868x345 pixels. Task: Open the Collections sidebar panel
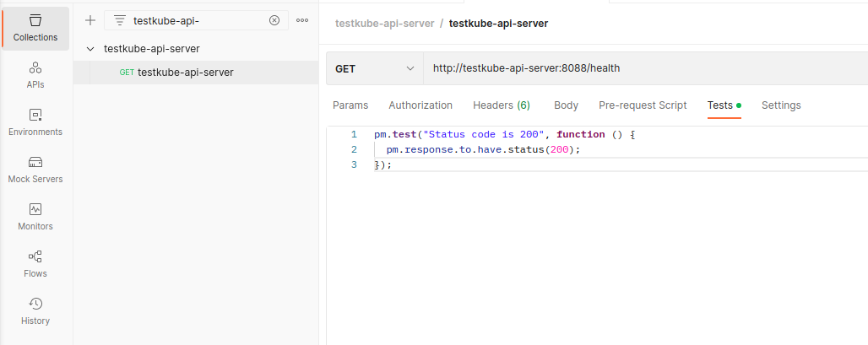35,28
